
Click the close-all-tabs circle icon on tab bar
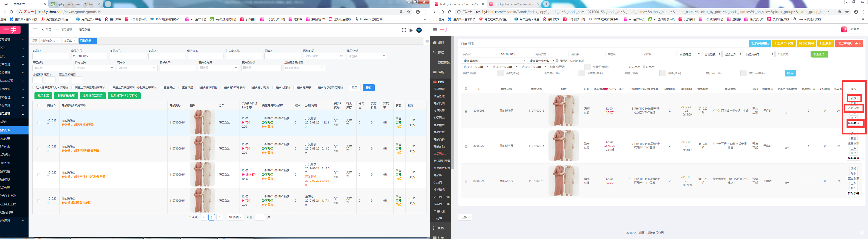[427, 41]
